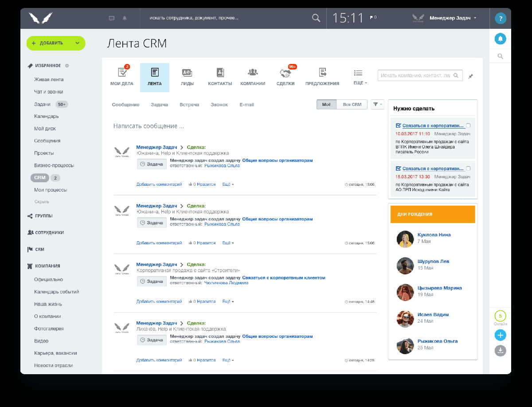Click the download icon in the right sidebar
Image resolution: width=532 pixels, height=407 pixels.
click(500, 350)
